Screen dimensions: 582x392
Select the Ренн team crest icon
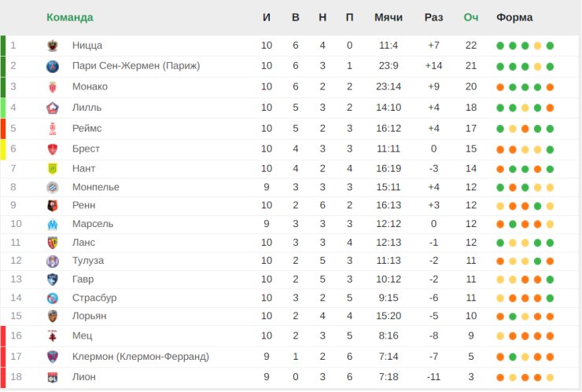click(53, 206)
